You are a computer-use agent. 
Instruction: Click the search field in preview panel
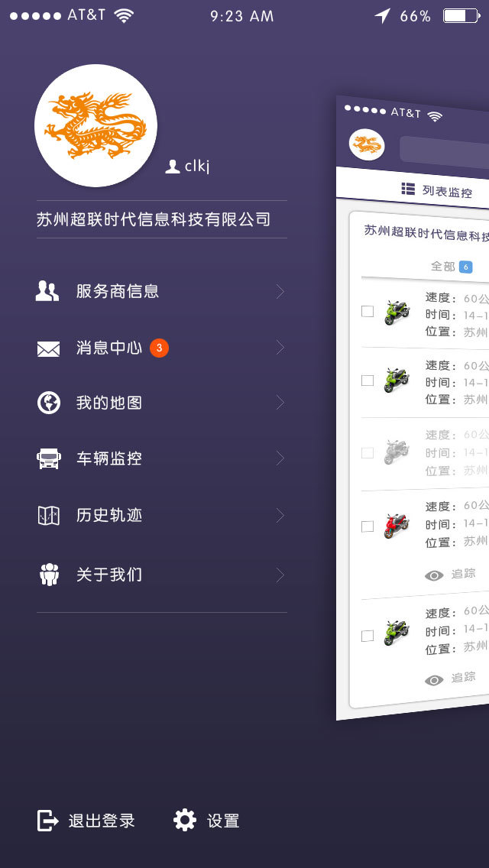coord(445,151)
